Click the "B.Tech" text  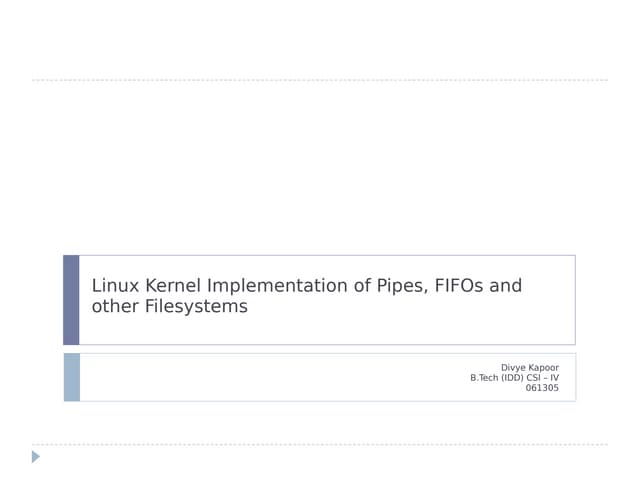point(485,378)
